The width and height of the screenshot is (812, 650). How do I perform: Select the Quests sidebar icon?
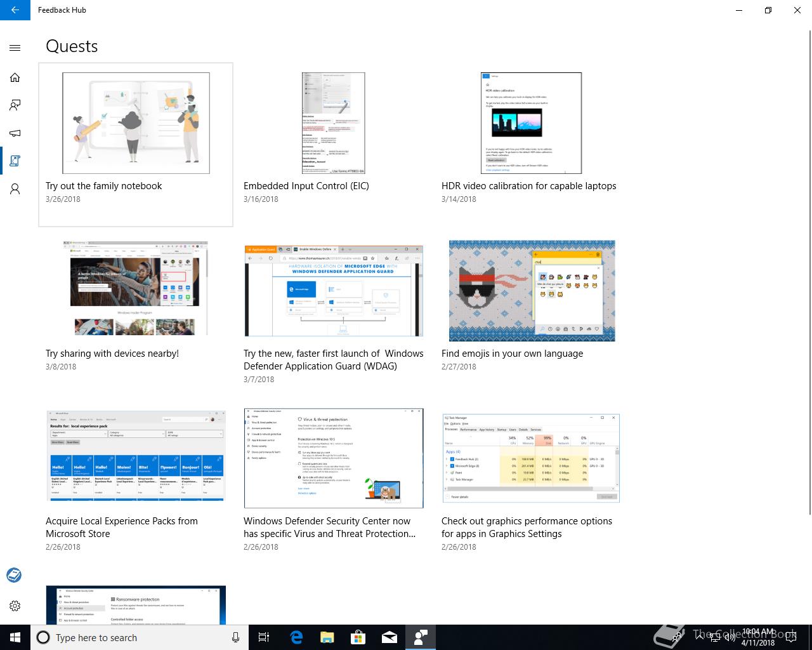(15, 161)
